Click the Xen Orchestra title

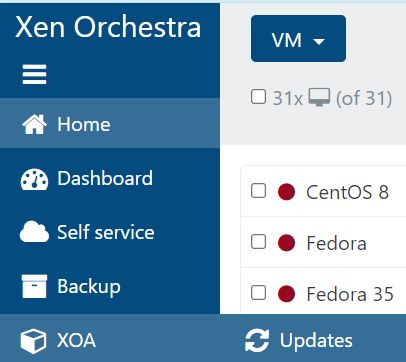[x=108, y=27]
